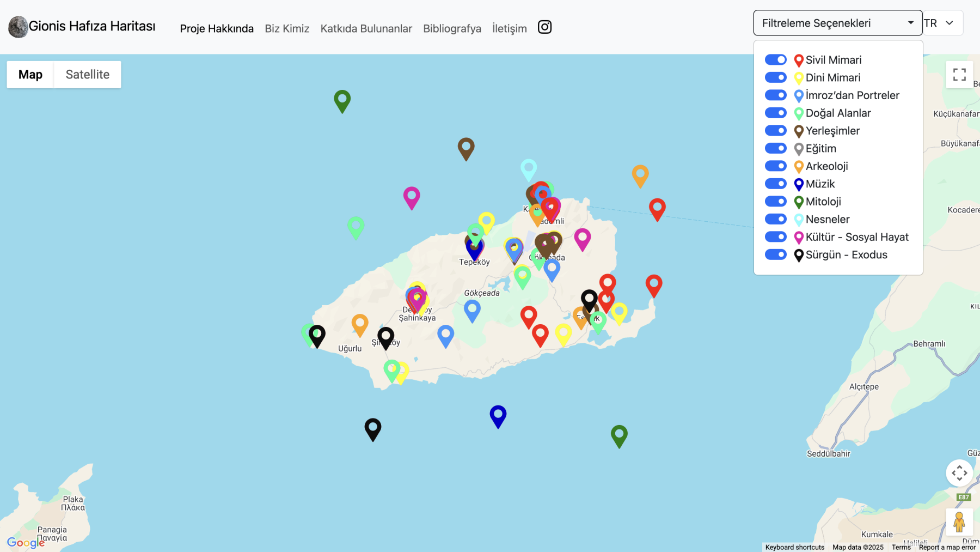Open map camera controls button
Viewport: 980px width, 552px height.
[959, 473]
